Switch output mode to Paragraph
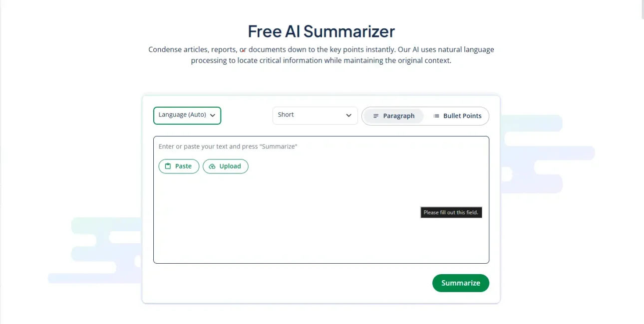 coord(393,116)
